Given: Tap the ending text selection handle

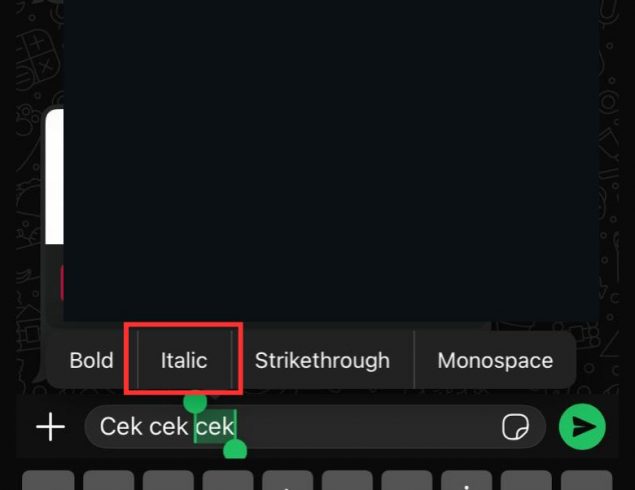Looking at the screenshot, I should click(235, 449).
